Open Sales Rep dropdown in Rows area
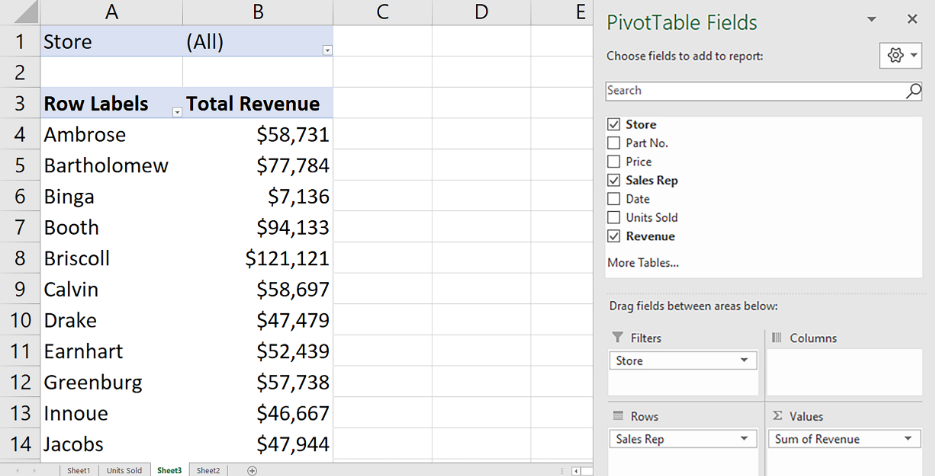The image size is (935, 476). (x=744, y=439)
